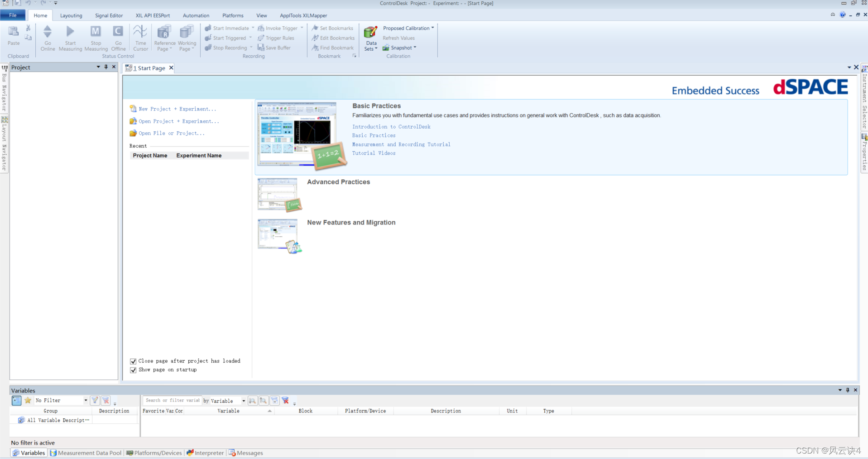
Task: Open Introduction to ControlDesk link
Action: tap(391, 127)
